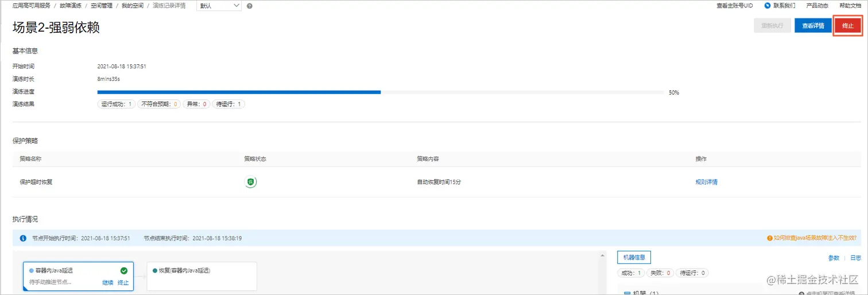Go to 故障演练 breadcrumb

(72, 6)
